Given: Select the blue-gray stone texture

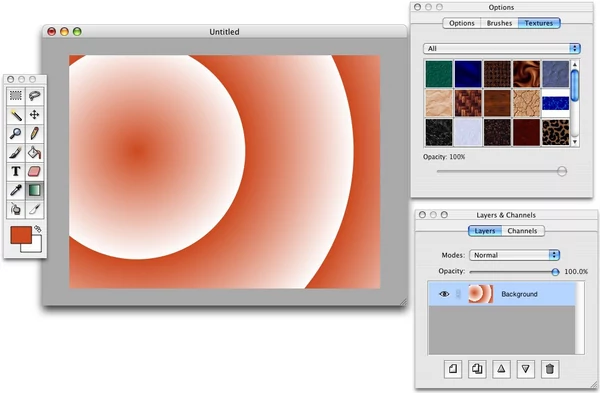Looking at the screenshot, I should [x=555, y=74].
